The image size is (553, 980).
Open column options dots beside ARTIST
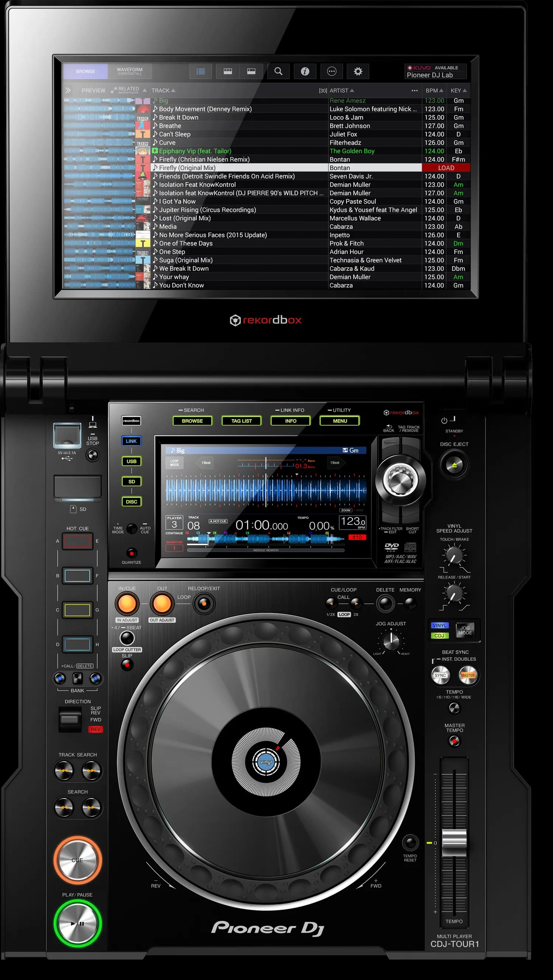pyautogui.click(x=414, y=91)
